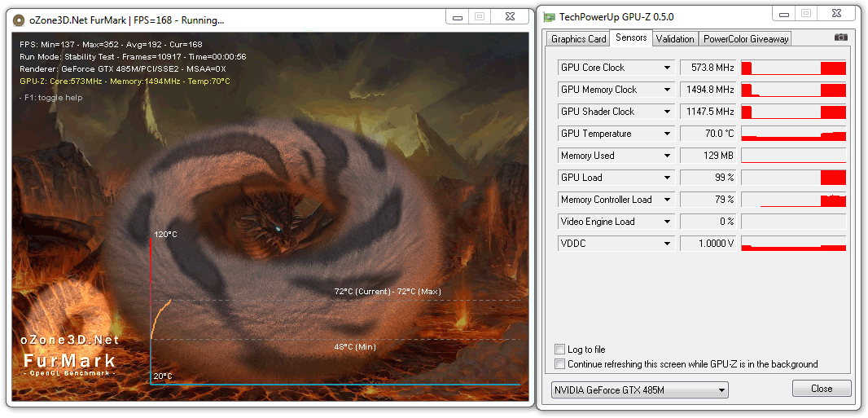Click the 48°C (Min) label
The height and width of the screenshot is (418, 868).
355,347
